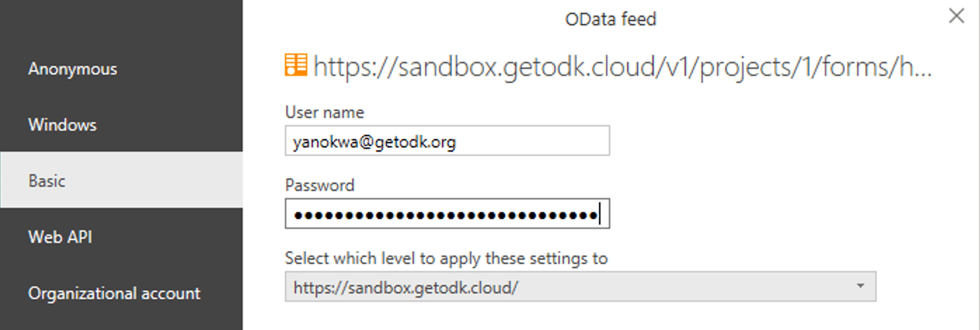
Task: Select Anonymous authentication
Action: tap(121, 69)
